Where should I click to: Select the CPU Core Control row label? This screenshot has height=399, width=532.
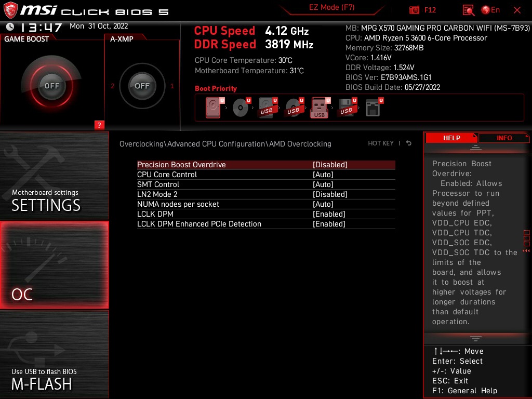pos(167,175)
